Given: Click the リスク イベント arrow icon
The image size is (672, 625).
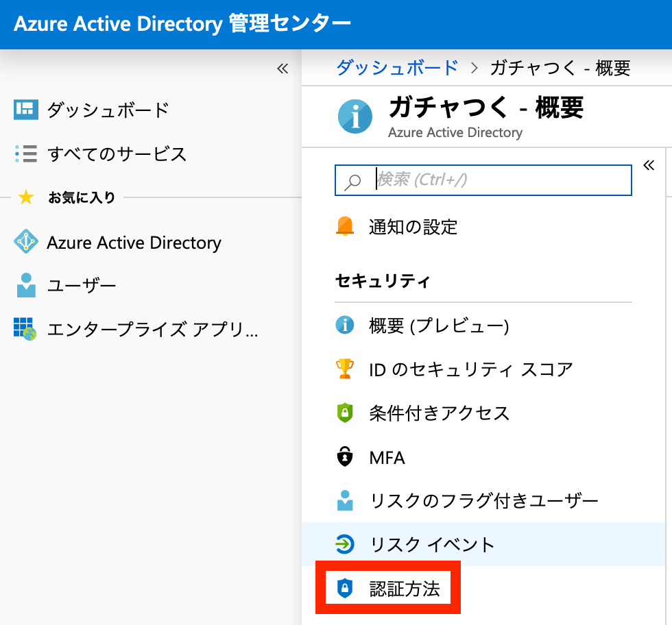Looking at the screenshot, I should pos(344,544).
